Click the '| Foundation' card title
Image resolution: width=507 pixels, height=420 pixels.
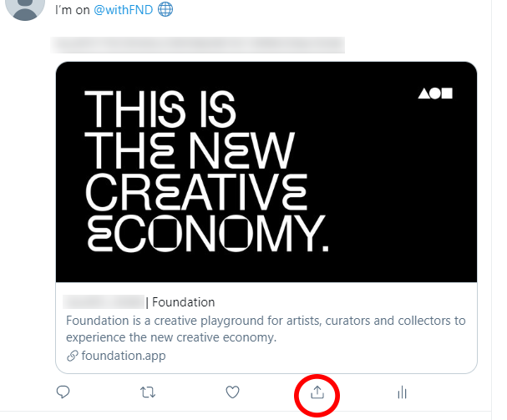pos(180,302)
